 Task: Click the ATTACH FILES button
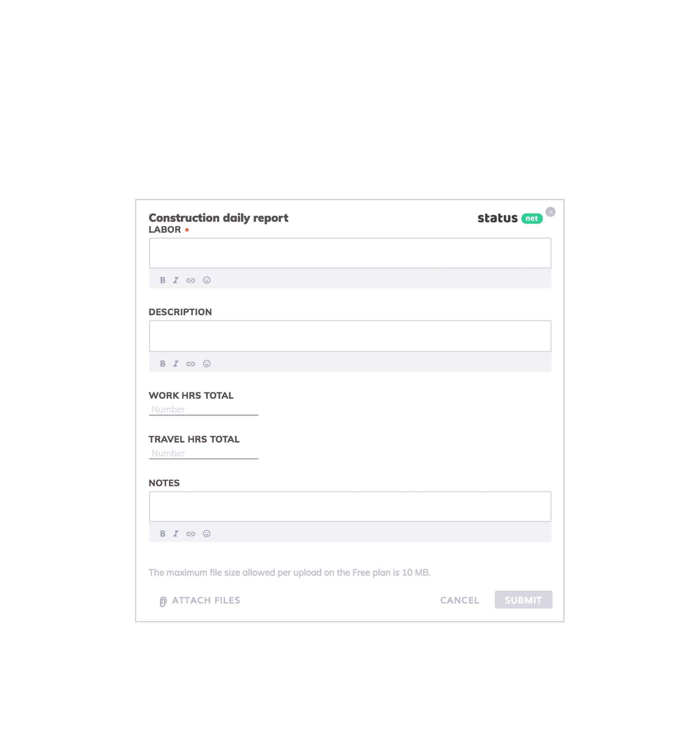pyautogui.click(x=199, y=600)
